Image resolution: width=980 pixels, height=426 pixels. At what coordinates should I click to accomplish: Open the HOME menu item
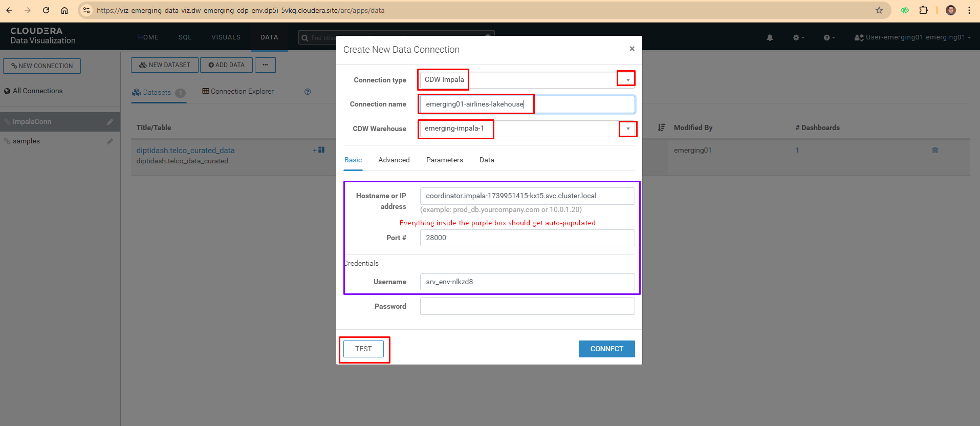[x=148, y=37]
